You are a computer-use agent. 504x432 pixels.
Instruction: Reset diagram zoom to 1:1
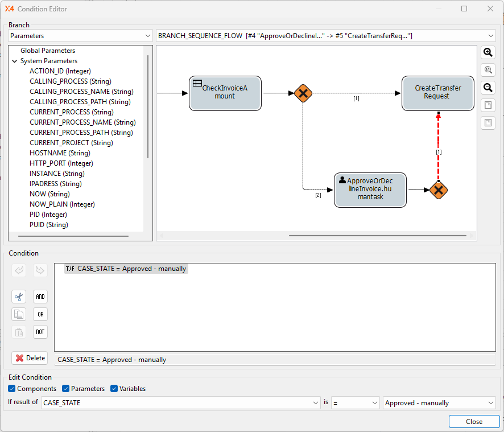tap(488, 70)
